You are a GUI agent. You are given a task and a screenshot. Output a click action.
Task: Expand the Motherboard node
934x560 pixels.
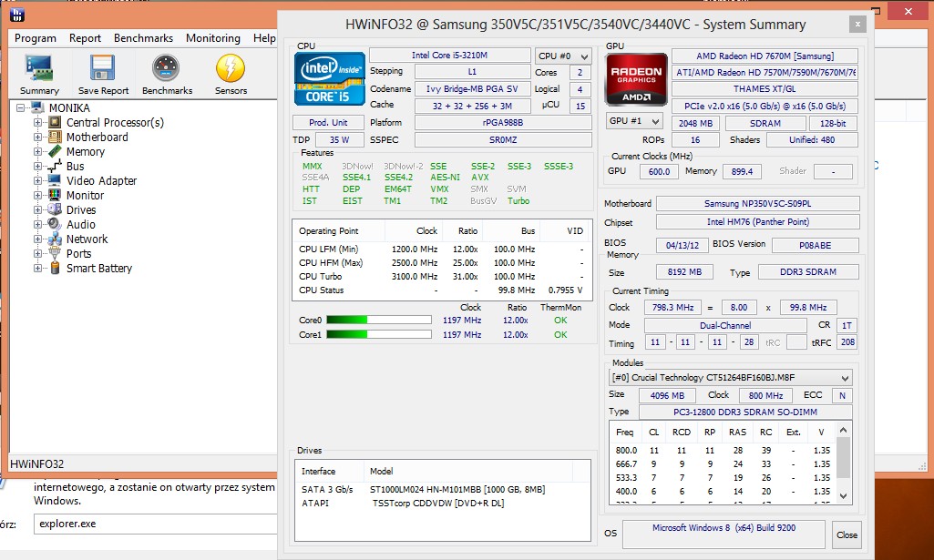coord(37,137)
